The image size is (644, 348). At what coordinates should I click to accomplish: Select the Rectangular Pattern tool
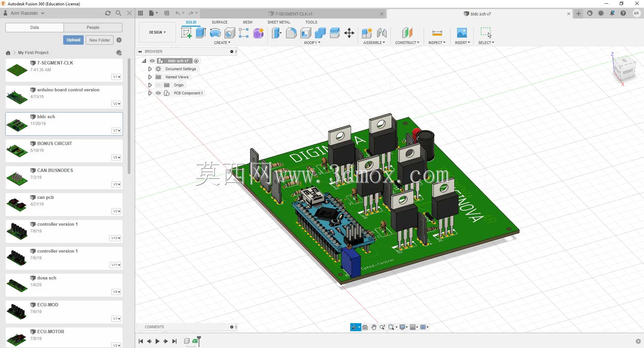pos(244,33)
